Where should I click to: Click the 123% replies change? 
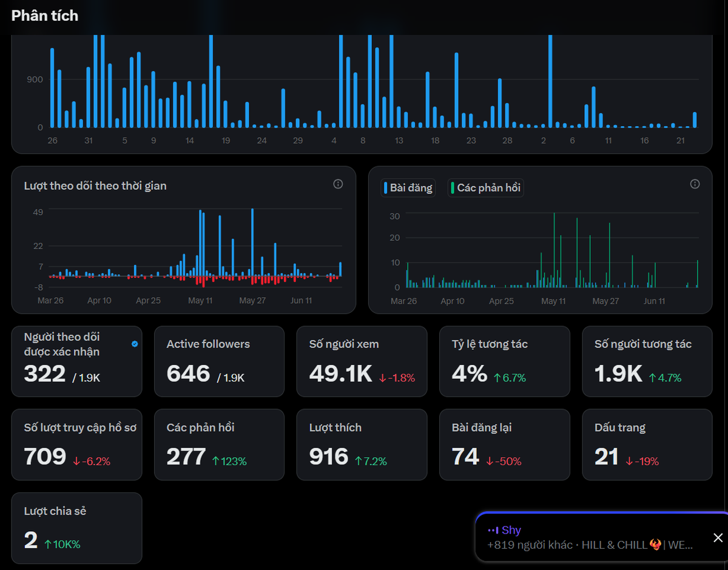(229, 461)
